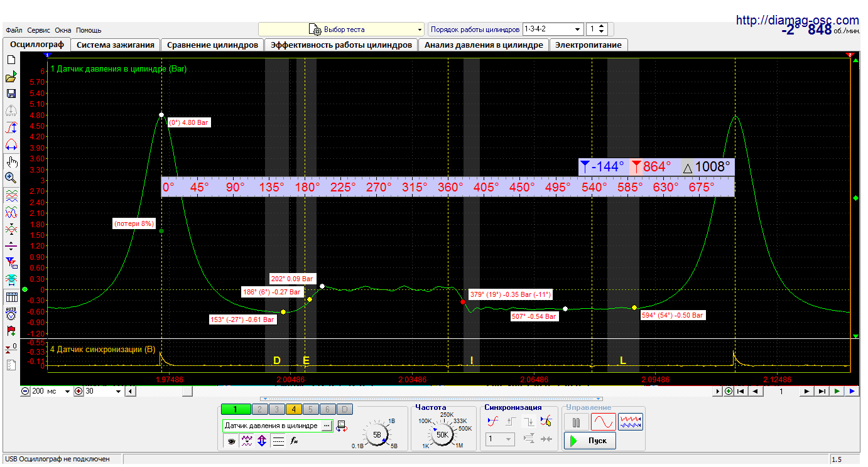Switch to Система зажигания tab
Image resolution: width=868 pixels, height=467 pixels.
coord(116,45)
